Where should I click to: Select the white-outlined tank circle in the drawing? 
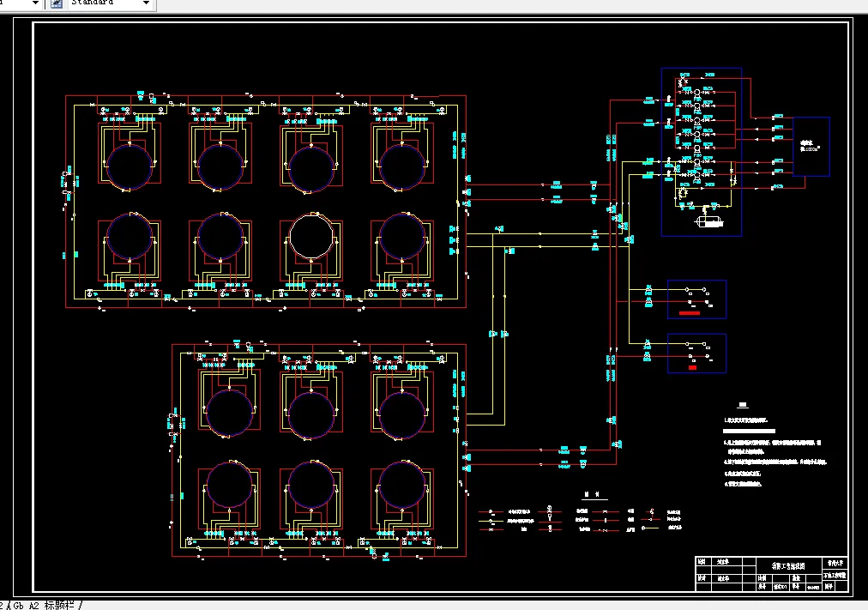pos(311,237)
